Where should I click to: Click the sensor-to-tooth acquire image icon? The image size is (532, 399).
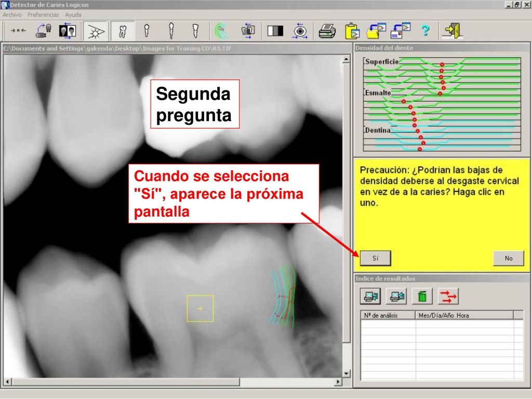[44, 31]
